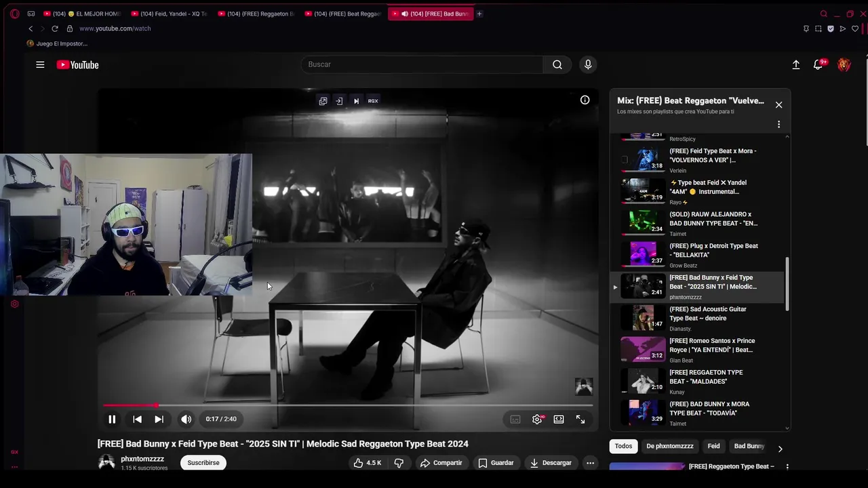The height and width of the screenshot is (488, 868).
Task: Click the search magnifier button
Action: tap(557, 64)
